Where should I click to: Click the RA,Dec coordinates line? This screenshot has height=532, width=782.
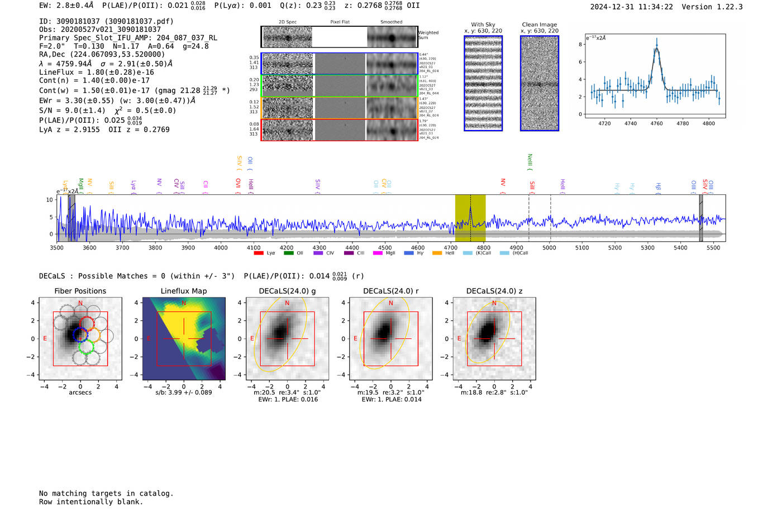coord(102,54)
